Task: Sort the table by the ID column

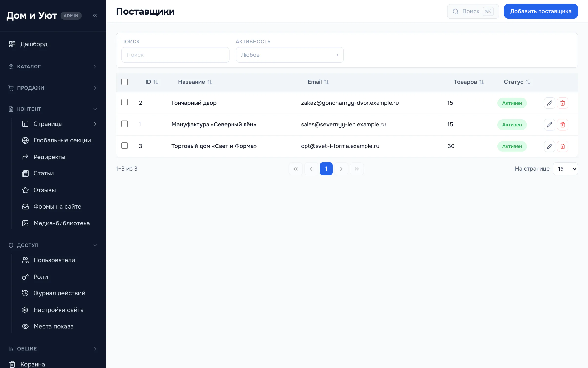Action: pyautogui.click(x=152, y=82)
